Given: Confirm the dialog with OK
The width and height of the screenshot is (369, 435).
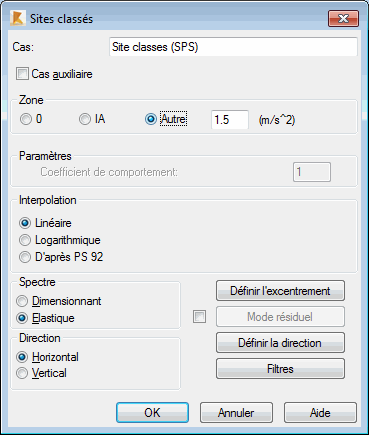Looking at the screenshot, I should point(152,413).
